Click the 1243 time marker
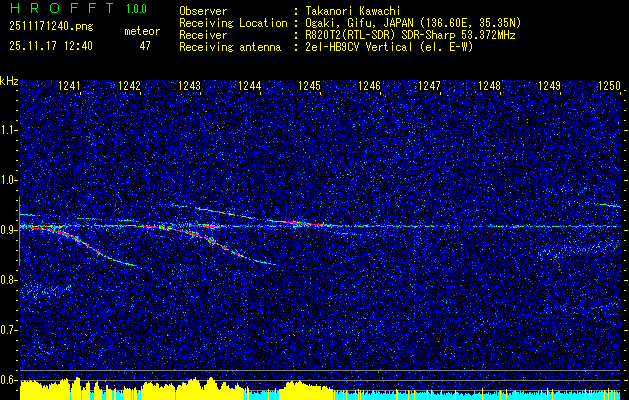This screenshot has width=629, height=400. tap(190, 85)
